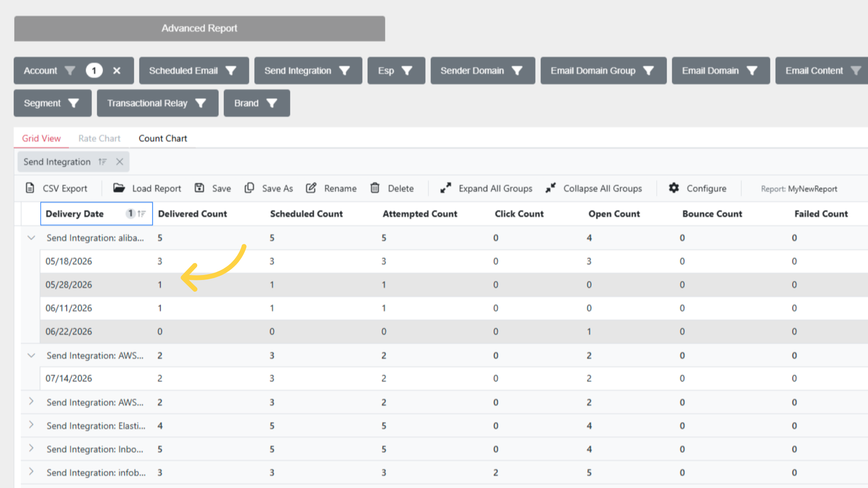Image resolution: width=868 pixels, height=488 pixels.
Task: Click the Esp filter funnel icon
Action: [x=407, y=71]
